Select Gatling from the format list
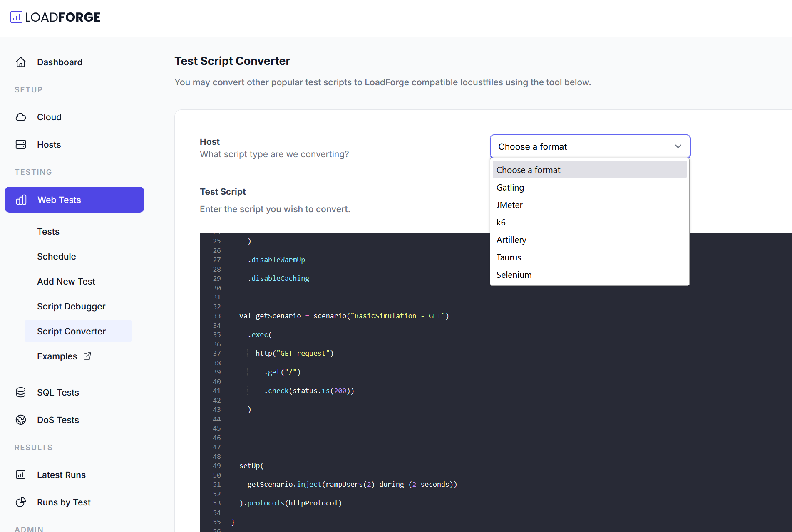The height and width of the screenshot is (532, 792). (x=589, y=187)
